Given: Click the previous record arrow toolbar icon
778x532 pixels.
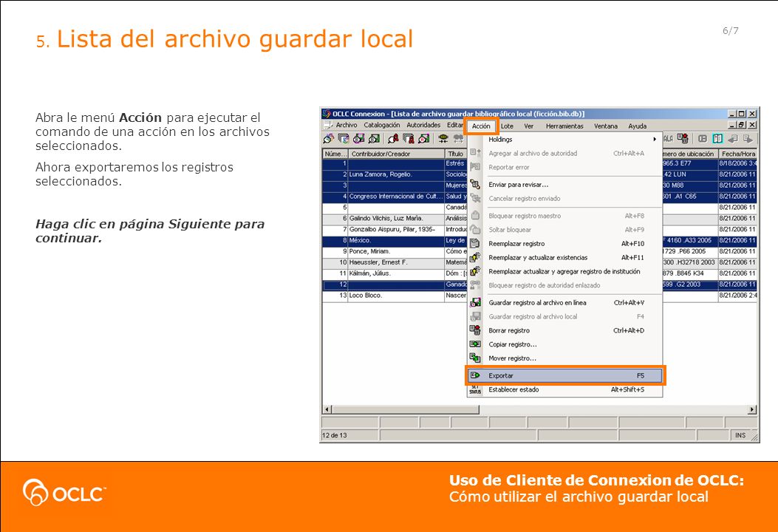Looking at the screenshot, I should tap(732, 139).
